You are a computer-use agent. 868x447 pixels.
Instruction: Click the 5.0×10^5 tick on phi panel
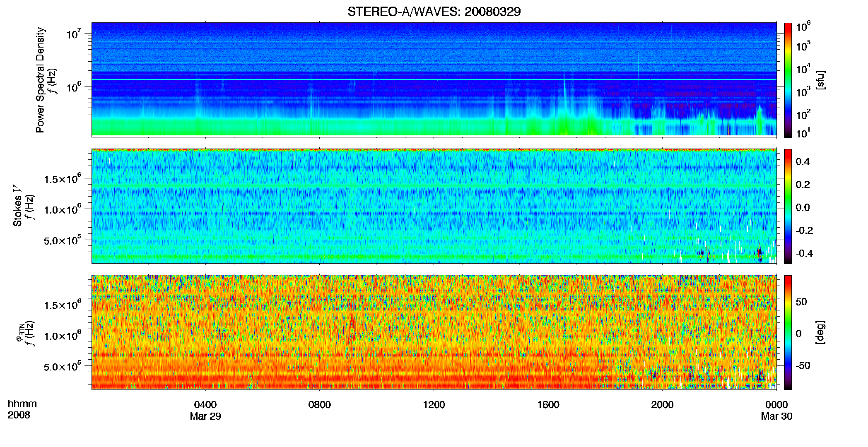(62, 367)
